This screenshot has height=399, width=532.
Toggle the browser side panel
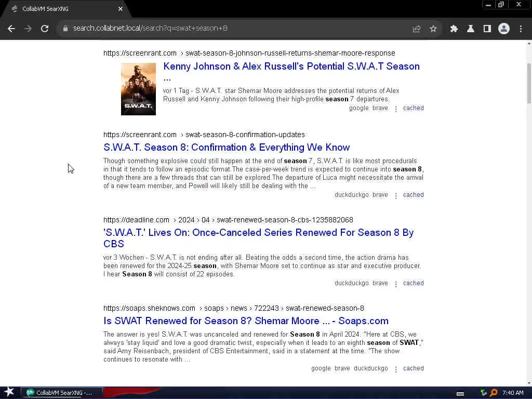tap(487, 29)
